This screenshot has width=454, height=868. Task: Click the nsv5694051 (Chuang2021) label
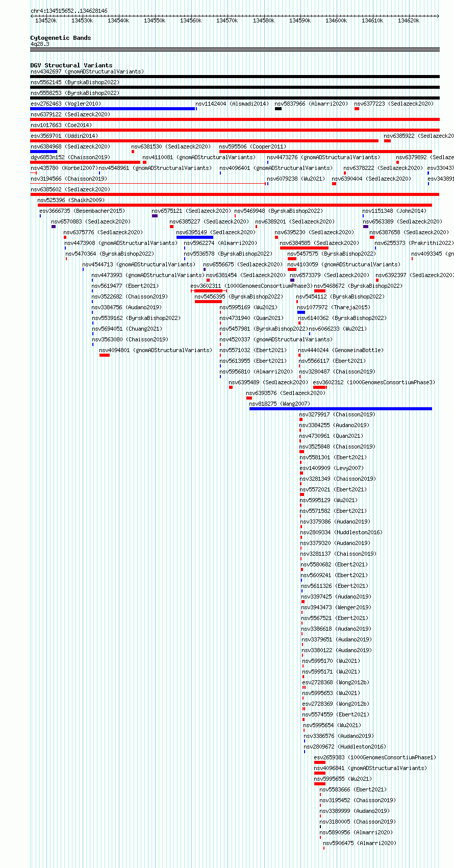click(x=127, y=329)
